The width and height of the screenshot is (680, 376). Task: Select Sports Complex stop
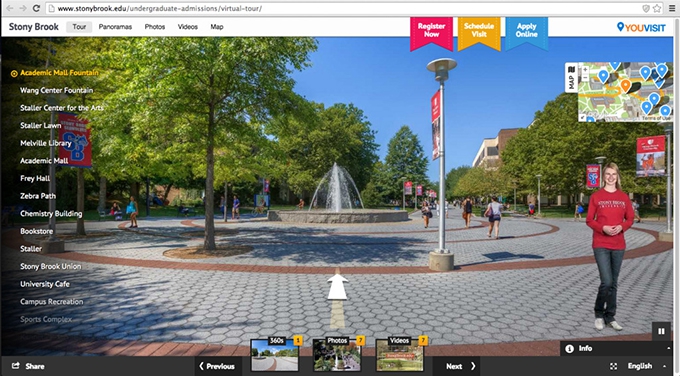click(46, 319)
